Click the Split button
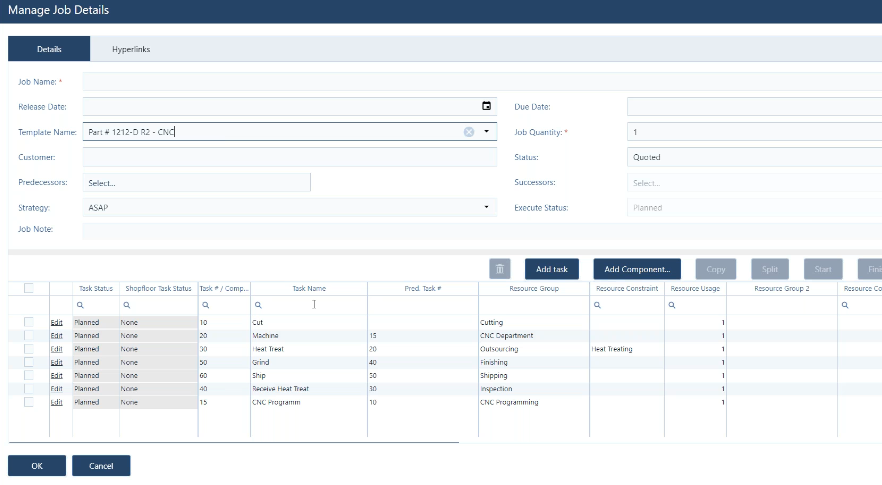 click(x=770, y=269)
